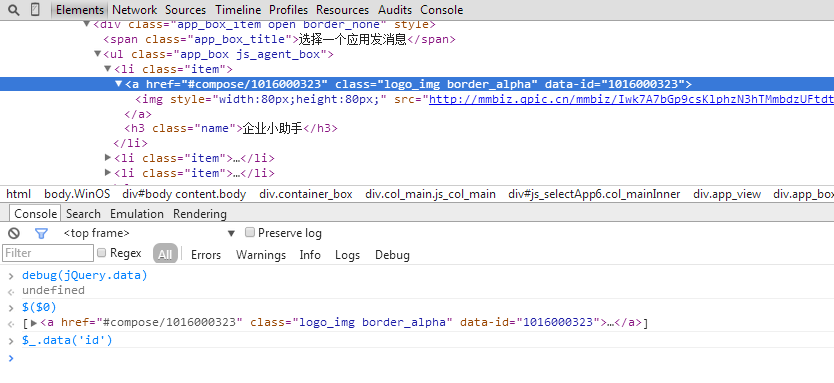Filter console by Errors
The image size is (834, 383).
(x=206, y=255)
